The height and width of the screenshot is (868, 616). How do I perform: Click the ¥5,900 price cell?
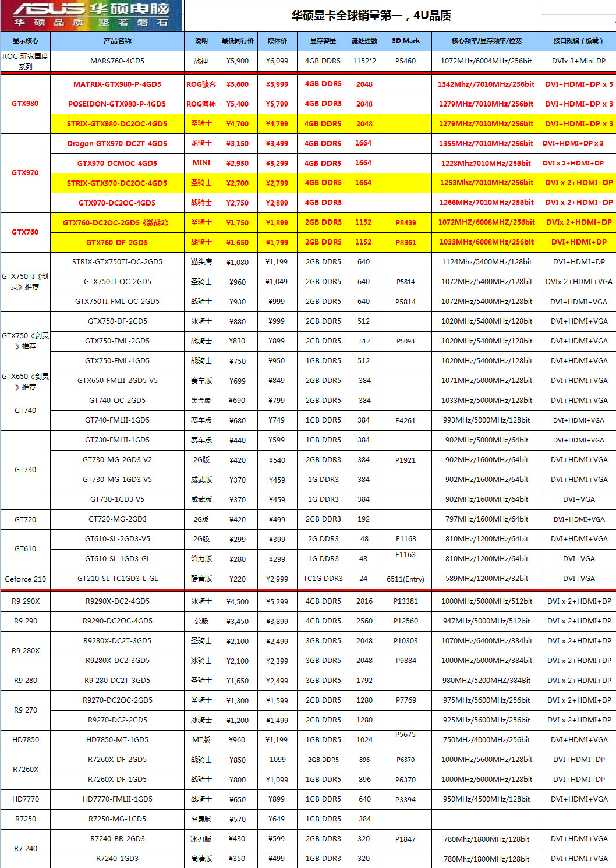238,61
